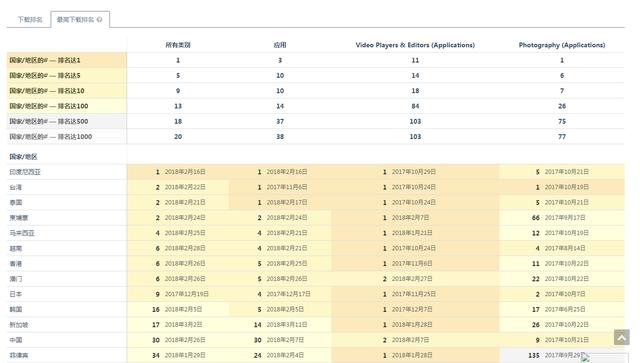The image size is (640, 363).
Task: Click the 排名达1000 summary row label
Action: (x=51, y=137)
